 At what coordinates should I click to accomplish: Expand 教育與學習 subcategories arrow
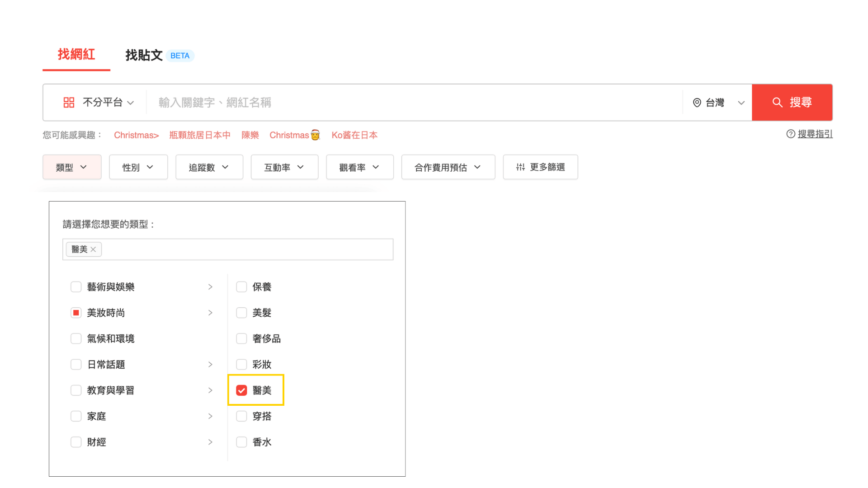[x=210, y=390]
